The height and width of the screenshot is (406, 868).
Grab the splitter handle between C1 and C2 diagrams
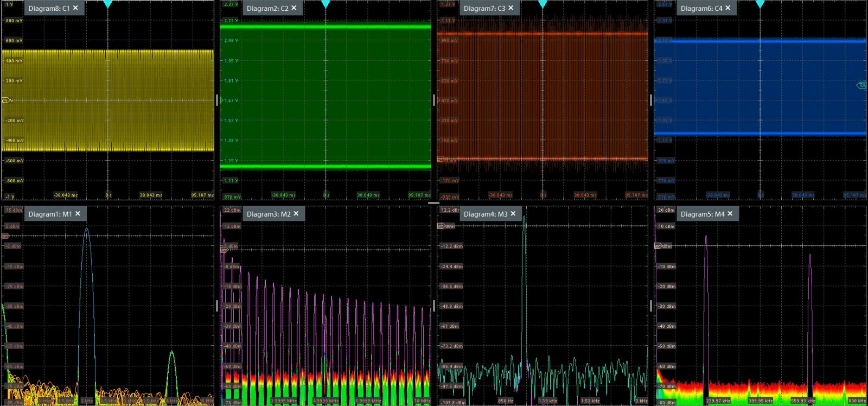pos(217,100)
